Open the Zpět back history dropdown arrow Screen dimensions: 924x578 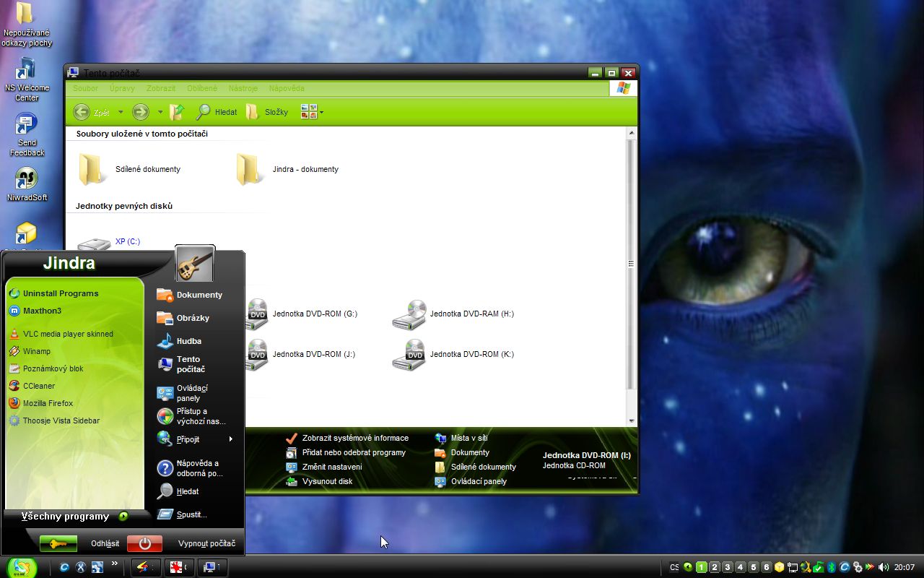tap(121, 112)
